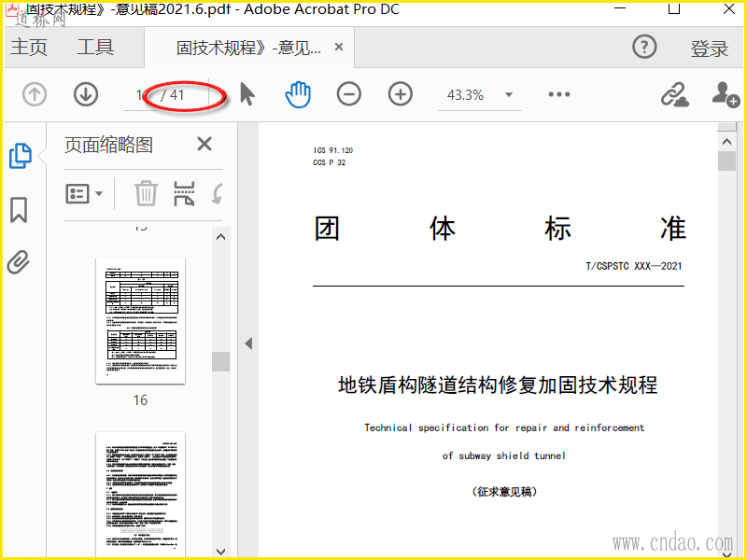Select the page 16 thumbnail

140,321
